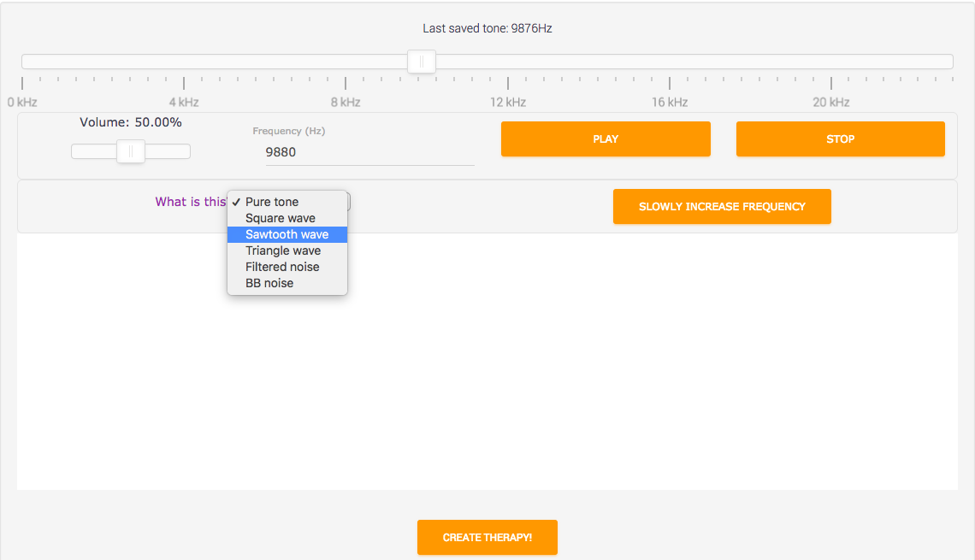Choose Square wave option
Image resolution: width=975 pixels, height=560 pixels.
pyautogui.click(x=287, y=218)
